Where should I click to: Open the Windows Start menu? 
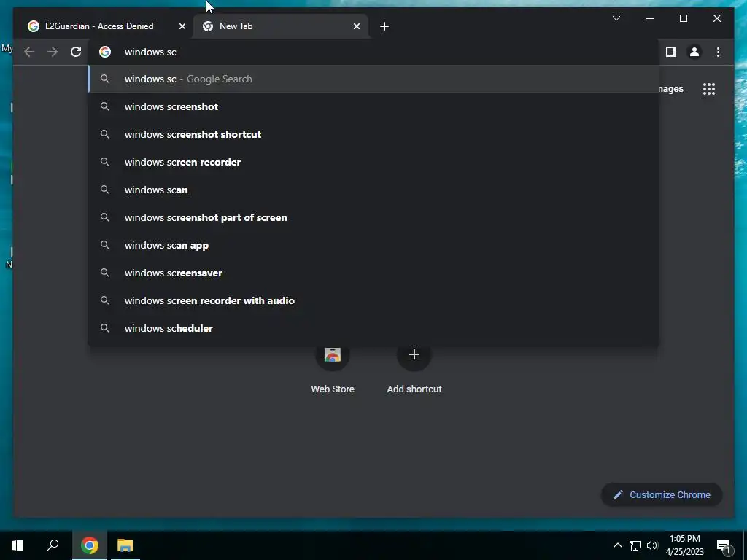(x=18, y=545)
